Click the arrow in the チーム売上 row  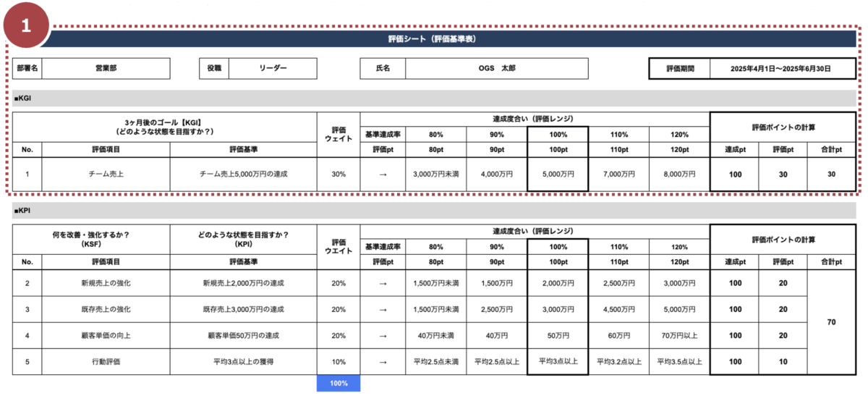383,174
